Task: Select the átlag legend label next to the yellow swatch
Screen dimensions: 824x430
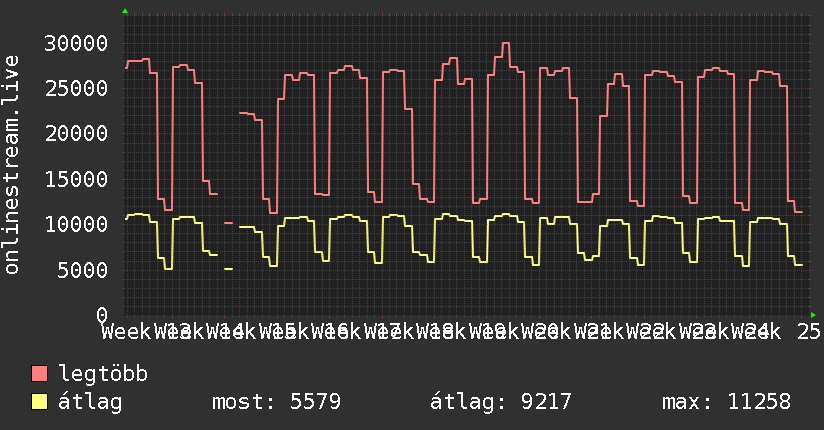Action: pos(90,402)
